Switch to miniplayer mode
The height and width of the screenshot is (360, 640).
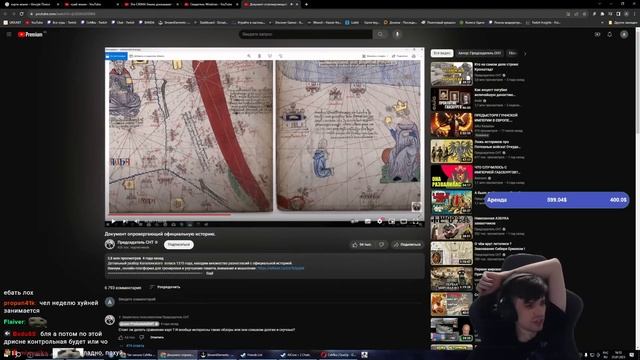point(391,221)
